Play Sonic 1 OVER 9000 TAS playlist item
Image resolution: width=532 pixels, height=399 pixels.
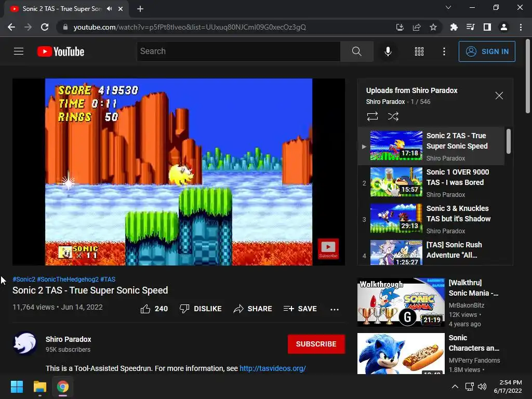(x=431, y=182)
